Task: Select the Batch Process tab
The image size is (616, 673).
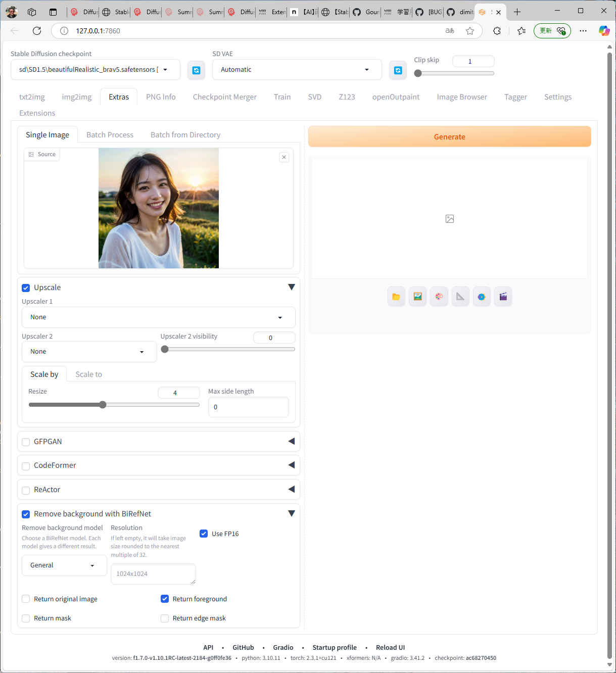Action: [x=110, y=135]
